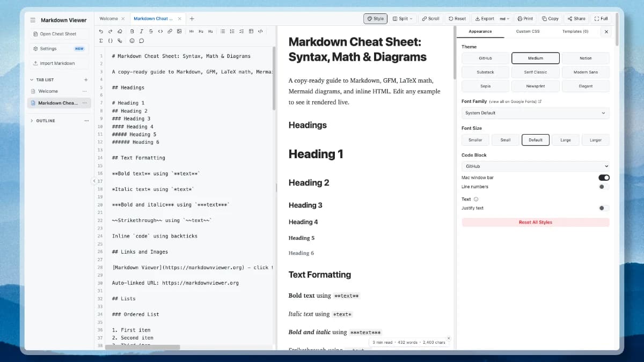
Task: Toggle sidebar with the hamburger menu icon
Action: coord(33,20)
